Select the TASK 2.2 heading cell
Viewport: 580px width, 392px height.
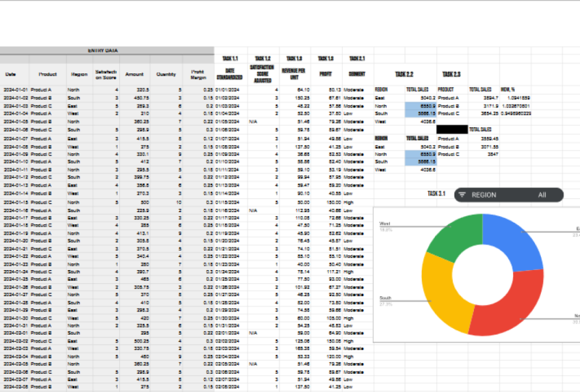(x=404, y=74)
